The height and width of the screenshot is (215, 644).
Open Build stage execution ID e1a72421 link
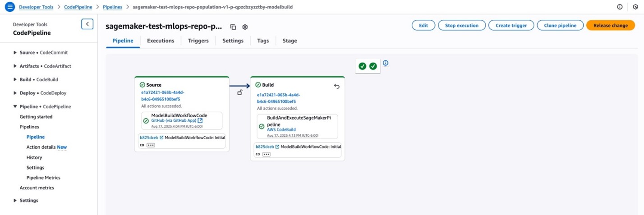tap(279, 98)
